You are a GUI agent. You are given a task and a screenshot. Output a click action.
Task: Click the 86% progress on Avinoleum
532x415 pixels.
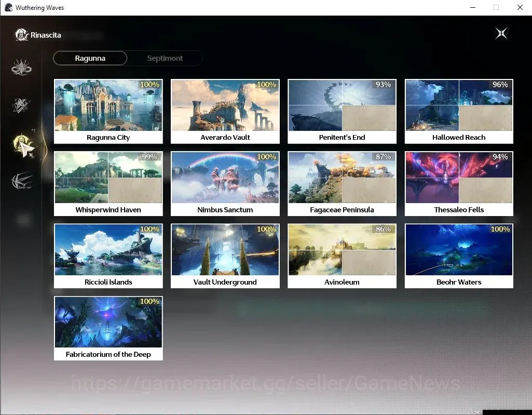point(383,229)
